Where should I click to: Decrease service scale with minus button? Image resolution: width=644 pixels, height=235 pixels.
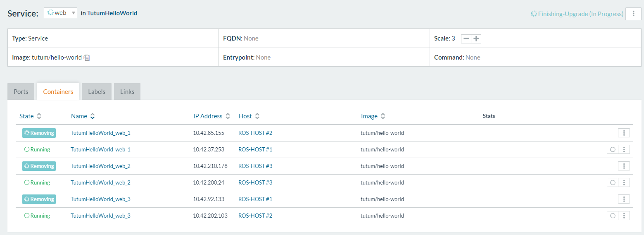tap(466, 38)
